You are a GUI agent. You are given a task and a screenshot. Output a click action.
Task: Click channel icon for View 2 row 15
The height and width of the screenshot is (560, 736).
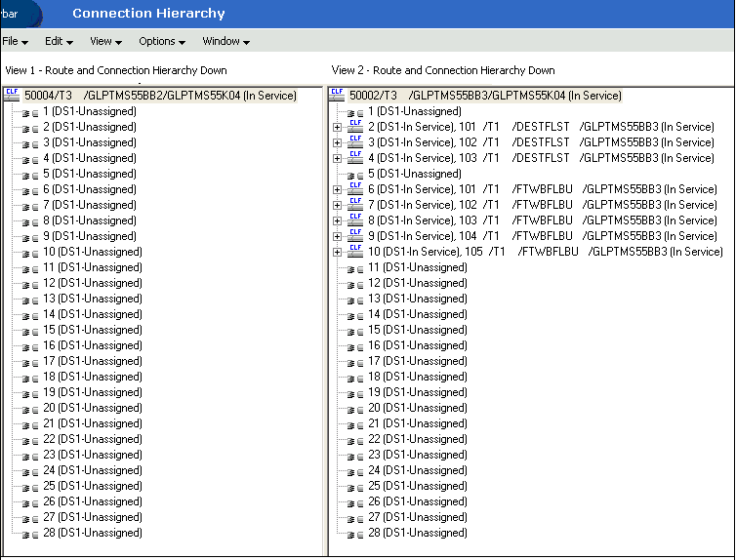pyautogui.click(x=355, y=332)
